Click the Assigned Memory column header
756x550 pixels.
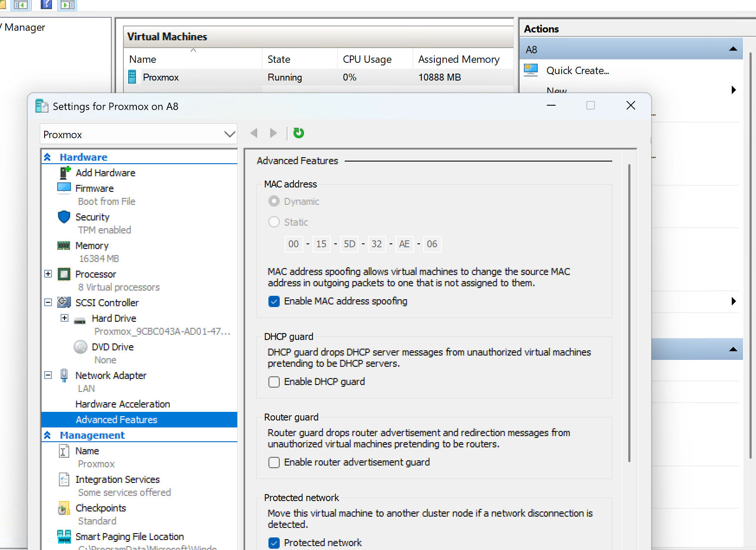tap(463, 59)
